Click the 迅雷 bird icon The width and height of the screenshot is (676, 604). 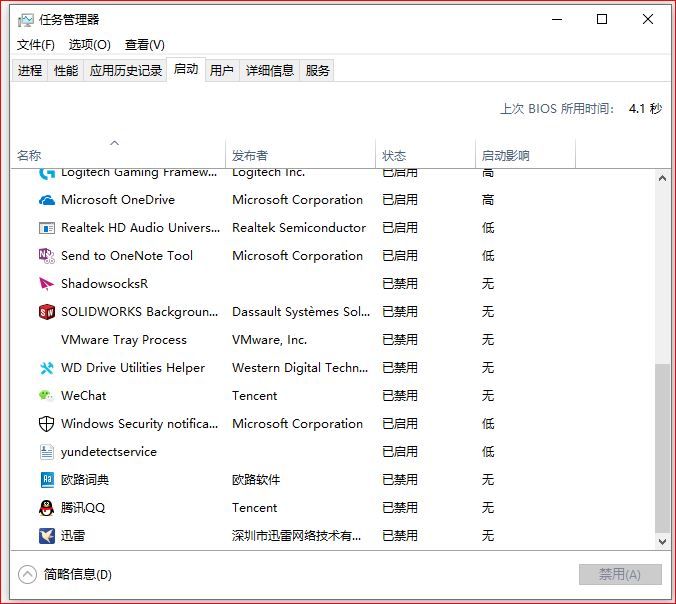47,536
